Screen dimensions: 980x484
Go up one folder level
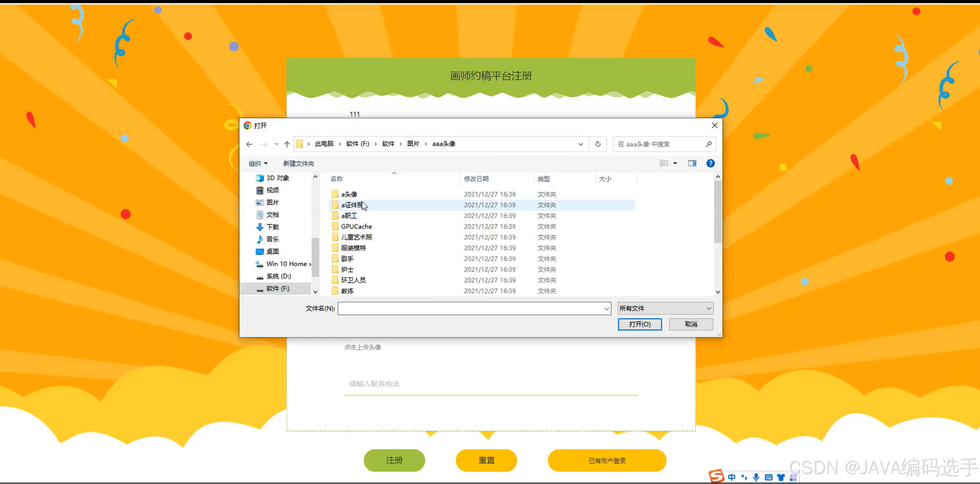click(287, 144)
